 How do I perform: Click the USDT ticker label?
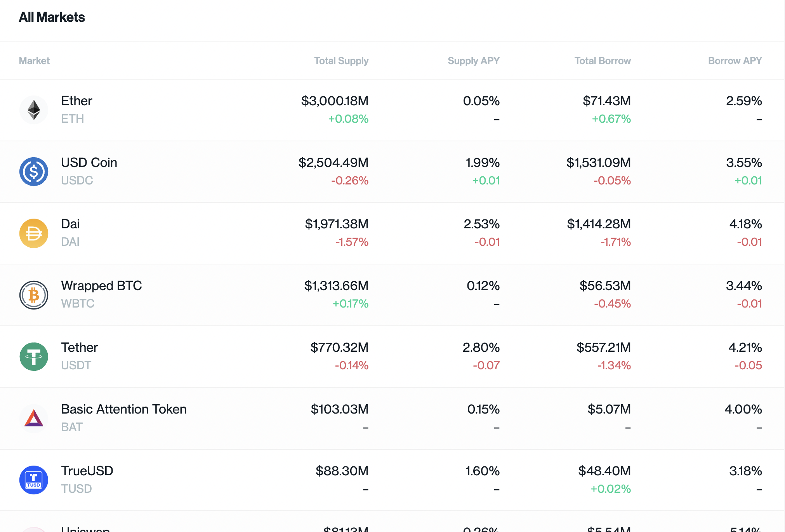[x=76, y=365]
